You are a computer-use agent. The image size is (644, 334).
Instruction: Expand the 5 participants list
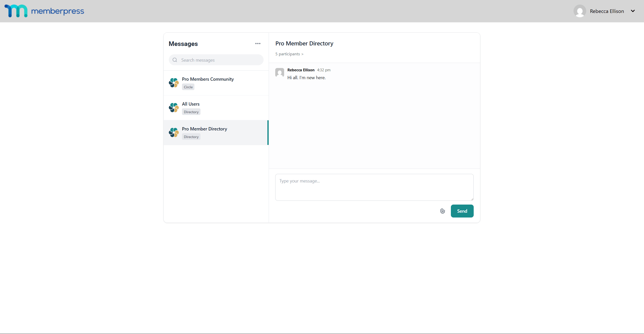click(289, 54)
